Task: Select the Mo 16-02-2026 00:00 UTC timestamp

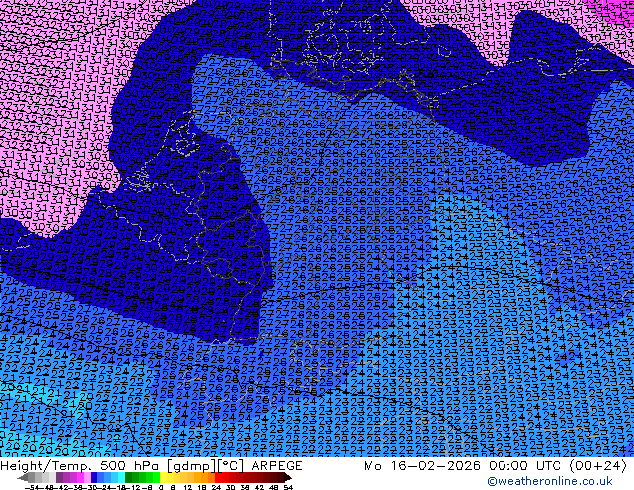Action: click(495, 466)
